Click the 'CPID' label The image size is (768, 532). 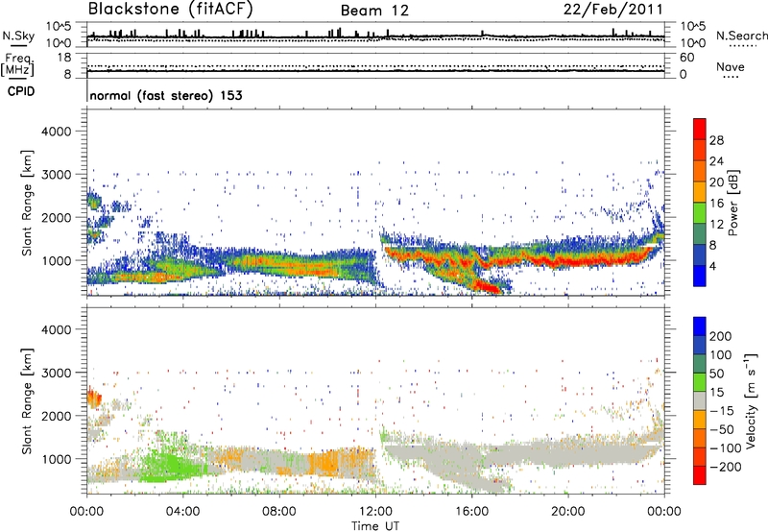click(x=21, y=91)
